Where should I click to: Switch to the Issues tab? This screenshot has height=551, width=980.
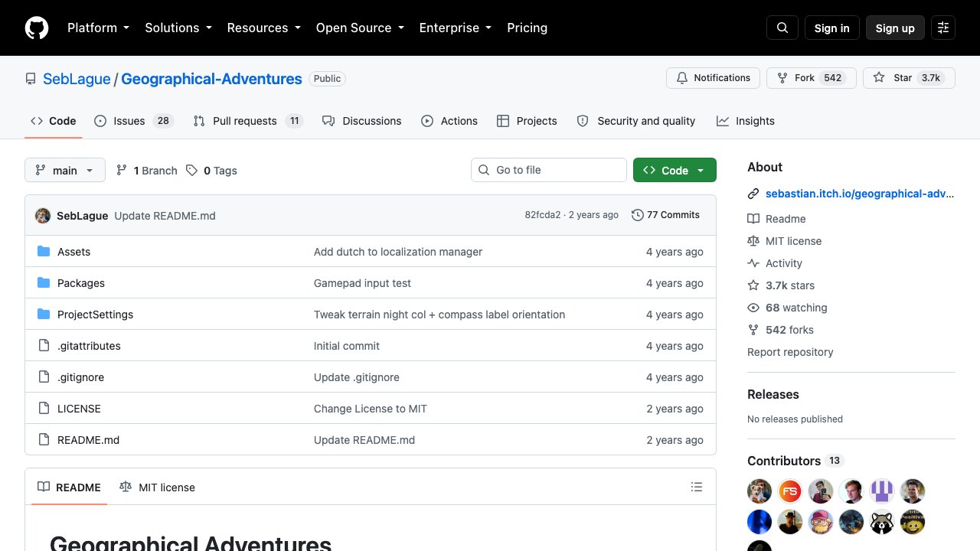[x=134, y=121]
